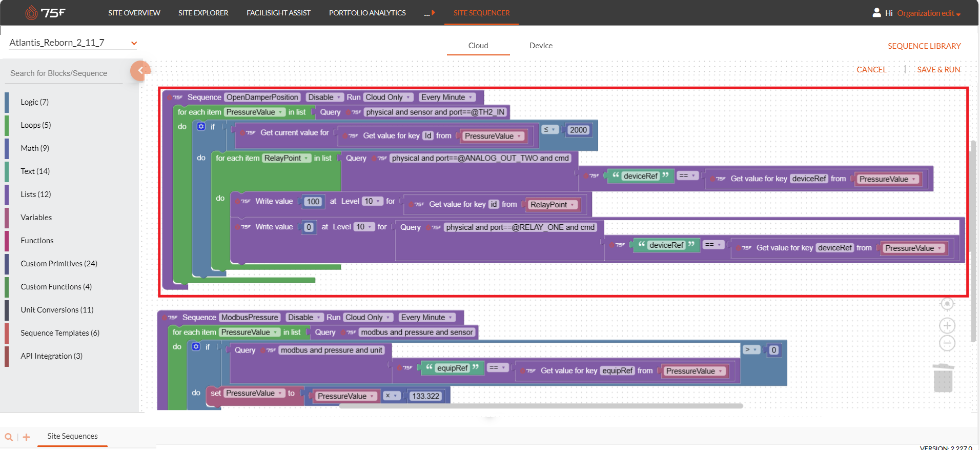Open the Cloud Only dropdown on ModbusPressure sequence
The height and width of the screenshot is (450, 980).
point(367,318)
